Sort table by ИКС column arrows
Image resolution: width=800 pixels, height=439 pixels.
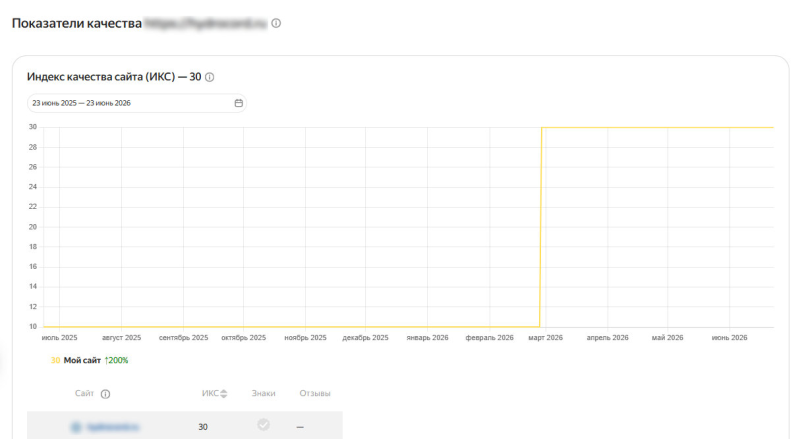(x=223, y=394)
